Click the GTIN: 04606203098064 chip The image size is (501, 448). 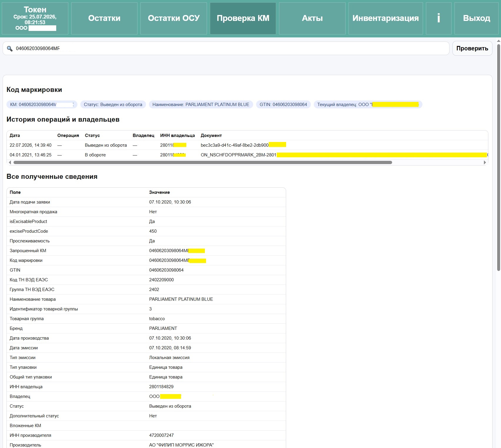tap(283, 105)
